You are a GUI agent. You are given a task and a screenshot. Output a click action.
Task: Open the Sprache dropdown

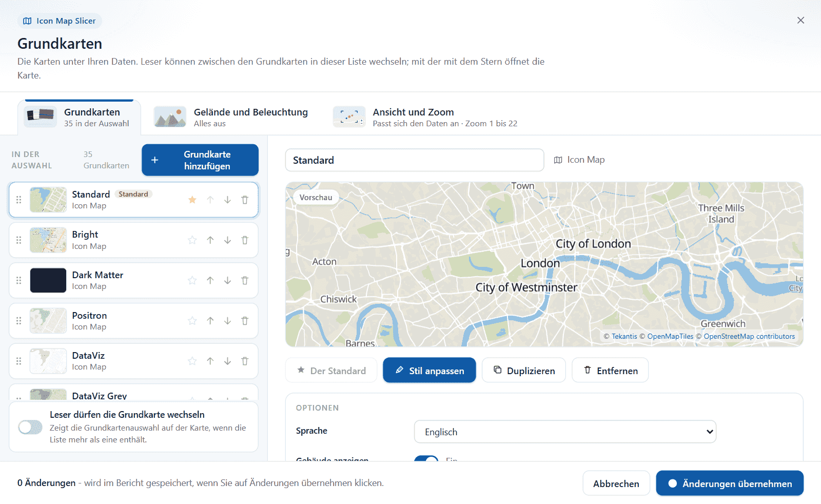[x=565, y=432]
